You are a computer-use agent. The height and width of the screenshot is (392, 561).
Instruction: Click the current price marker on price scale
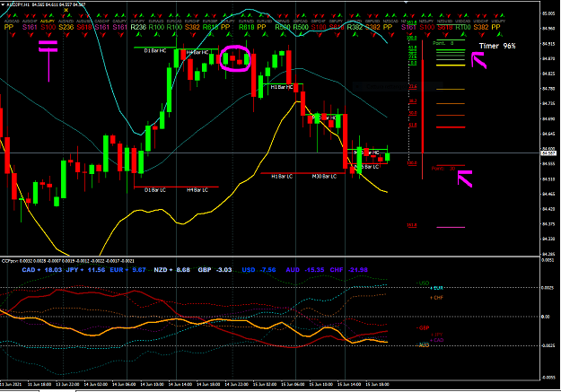[x=548, y=153]
